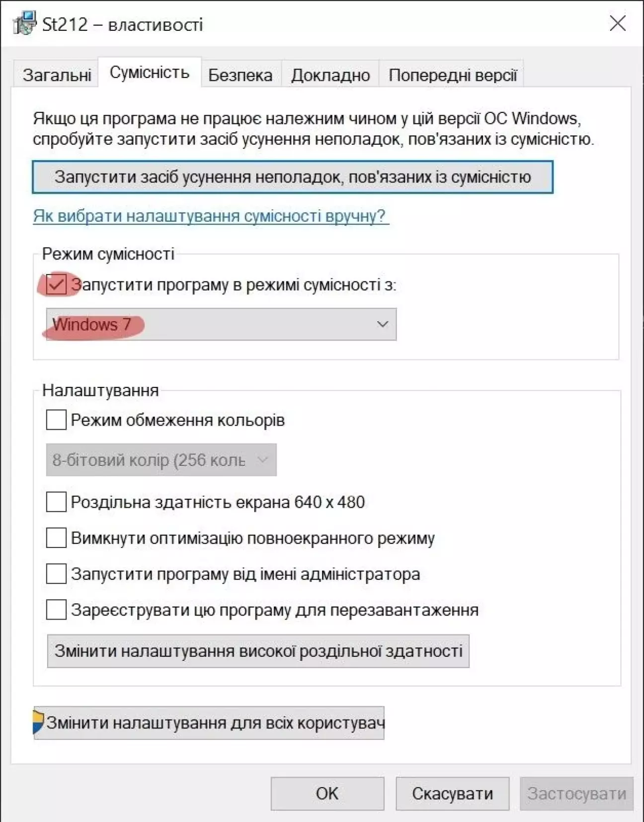Toggle Вимкнути оптимізацію повноекранного режиму
The height and width of the screenshot is (822, 644).
56,538
